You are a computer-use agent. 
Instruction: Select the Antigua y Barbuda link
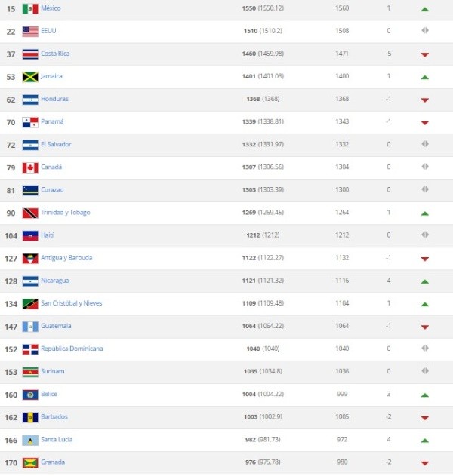pos(66,257)
